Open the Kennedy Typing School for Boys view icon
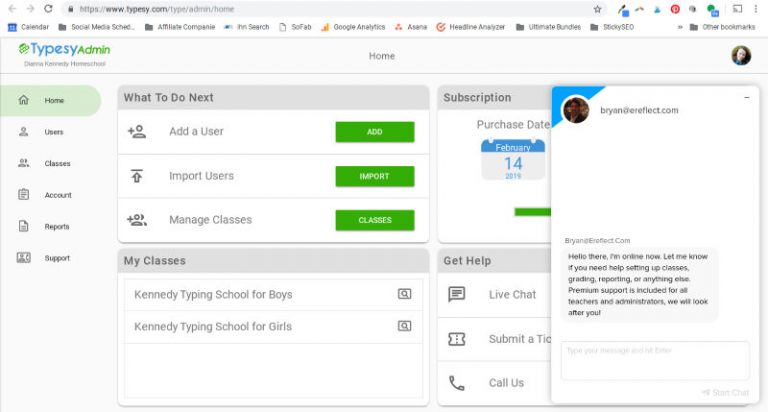The height and width of the screenshot is (412, 768). point(404,294)
